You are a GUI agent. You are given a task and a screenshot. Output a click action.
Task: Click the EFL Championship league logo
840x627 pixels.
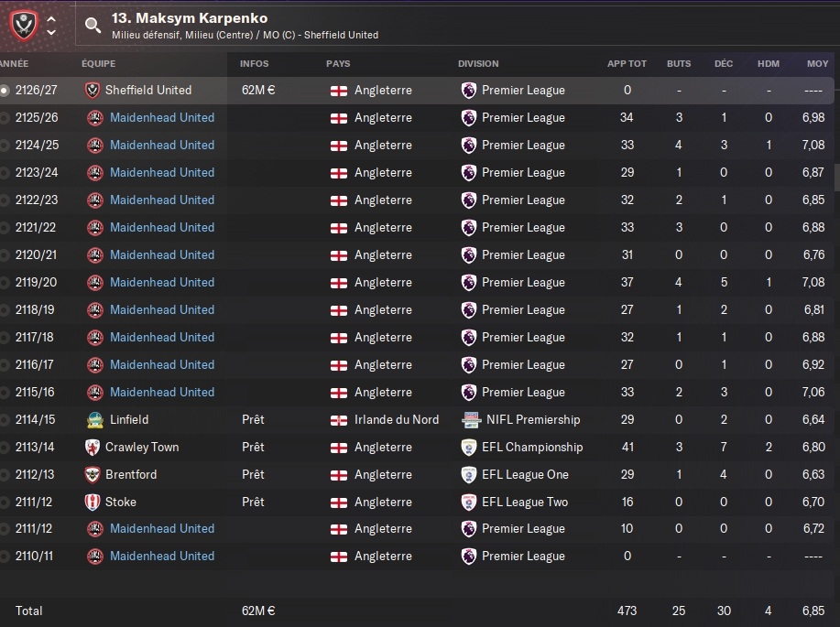[469, 448]
